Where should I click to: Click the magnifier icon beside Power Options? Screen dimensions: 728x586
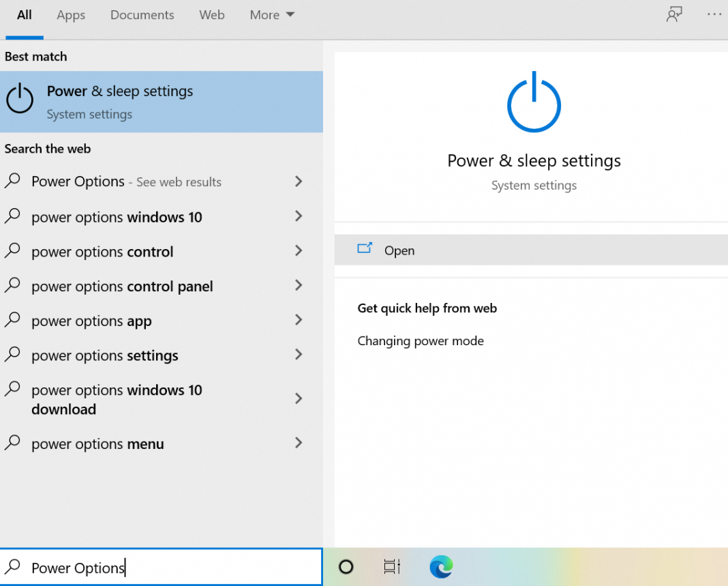pos(13,181)
